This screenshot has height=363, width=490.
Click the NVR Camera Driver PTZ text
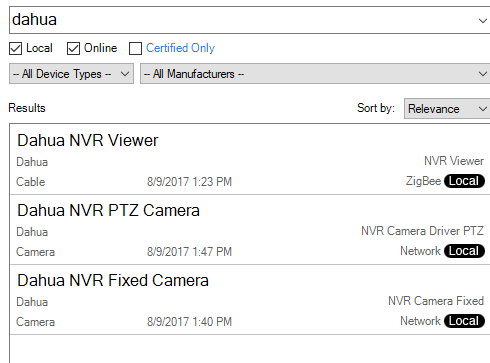[x=422, y=231]
